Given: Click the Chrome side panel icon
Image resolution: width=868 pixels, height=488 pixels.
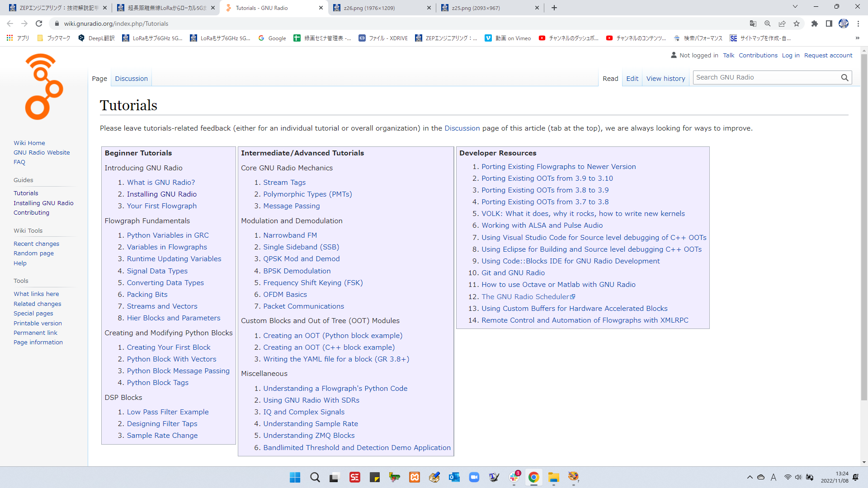Looking at the screenshot, I should 829,23.
